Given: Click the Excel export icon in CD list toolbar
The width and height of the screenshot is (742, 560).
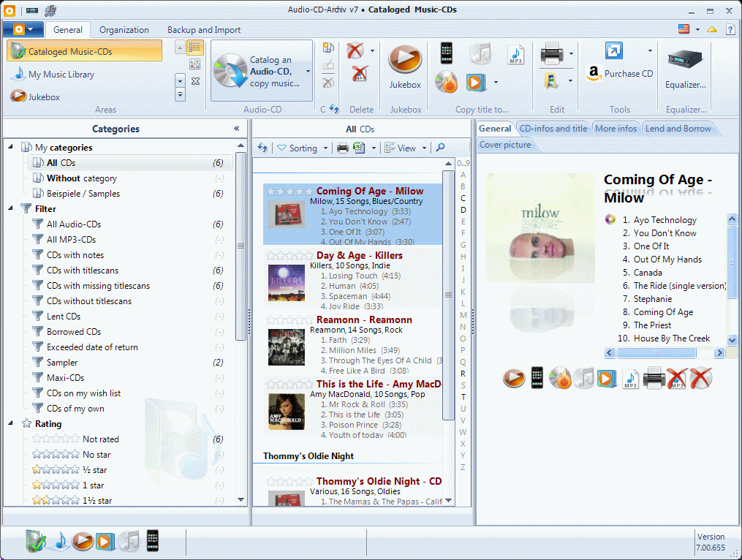Looking at the screenshot, I should pos(360,148).
